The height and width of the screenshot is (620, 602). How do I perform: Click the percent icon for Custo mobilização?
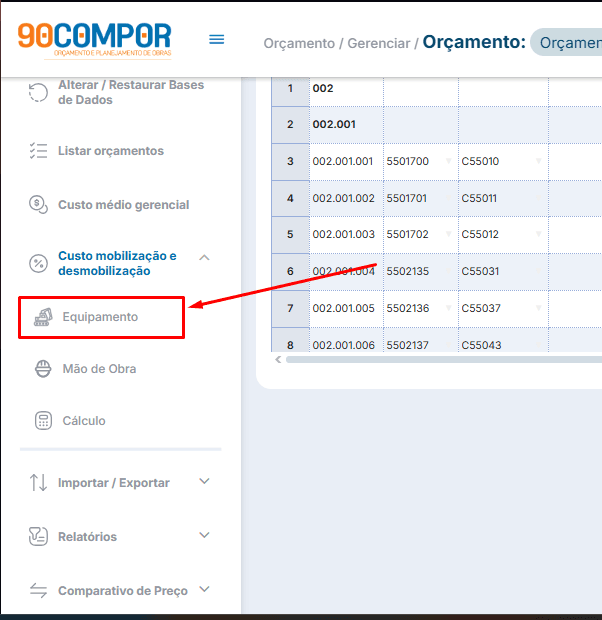(x=38, y=263)
